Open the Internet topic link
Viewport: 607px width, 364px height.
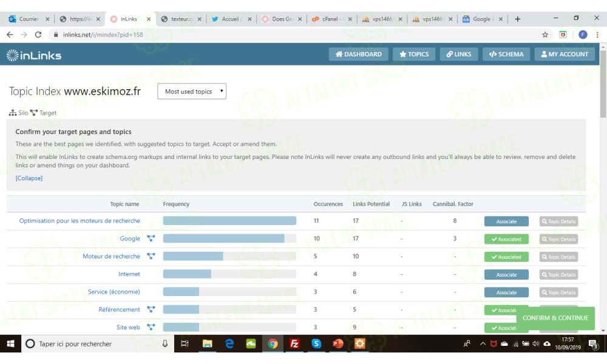pyautogui.click(x=129, y=274)
